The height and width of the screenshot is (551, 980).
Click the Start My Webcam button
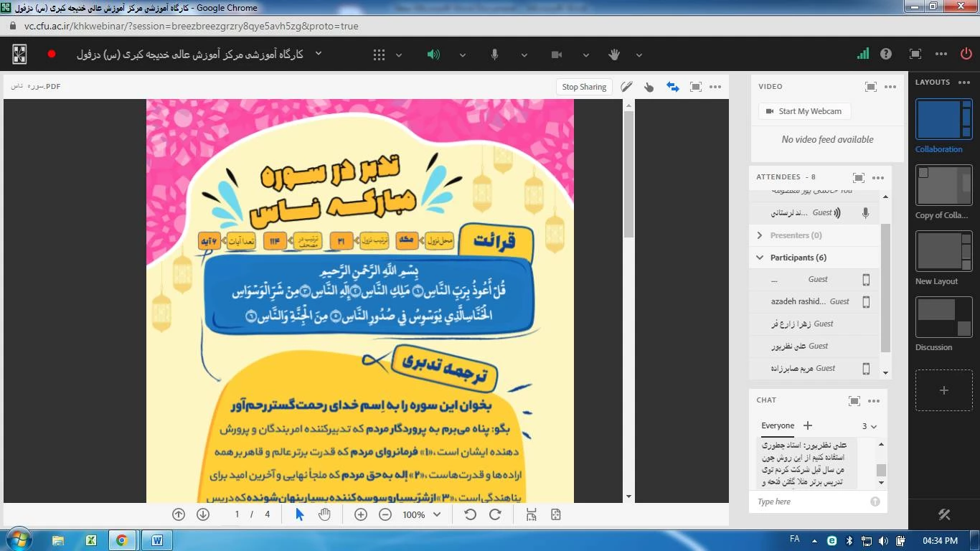[804, 111]
